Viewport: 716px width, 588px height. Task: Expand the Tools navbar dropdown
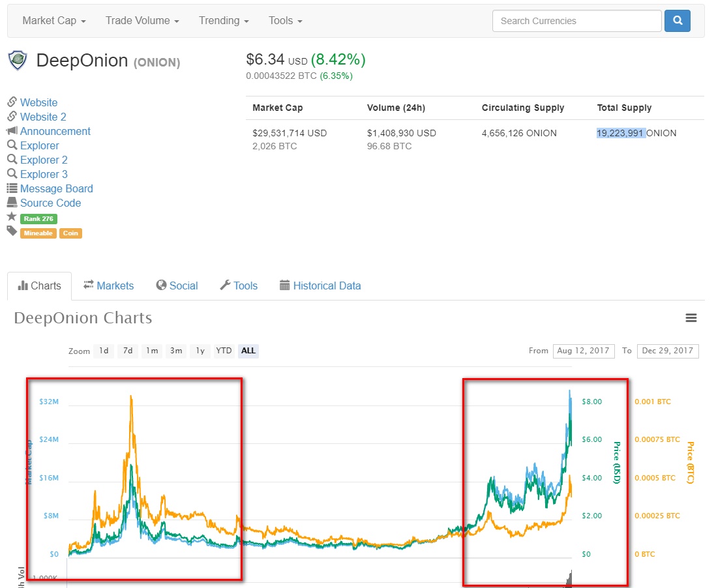(286, 21)
